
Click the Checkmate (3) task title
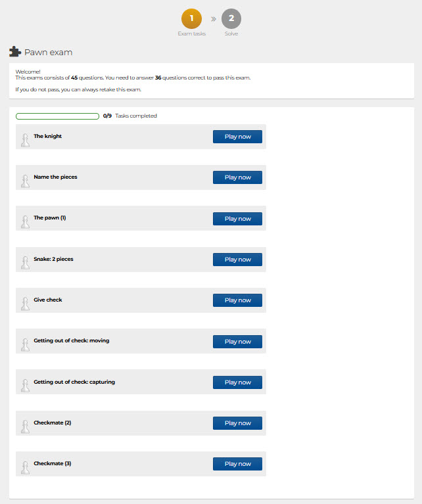pos(53,463)
